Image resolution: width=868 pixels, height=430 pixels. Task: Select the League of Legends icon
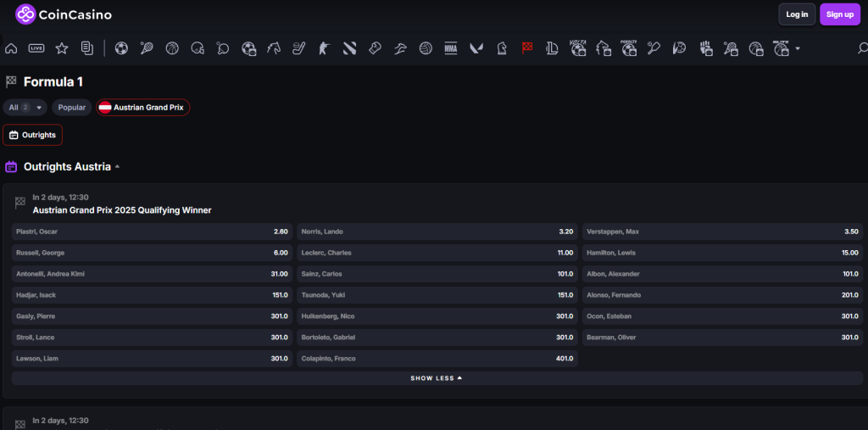tap(553, 48)
